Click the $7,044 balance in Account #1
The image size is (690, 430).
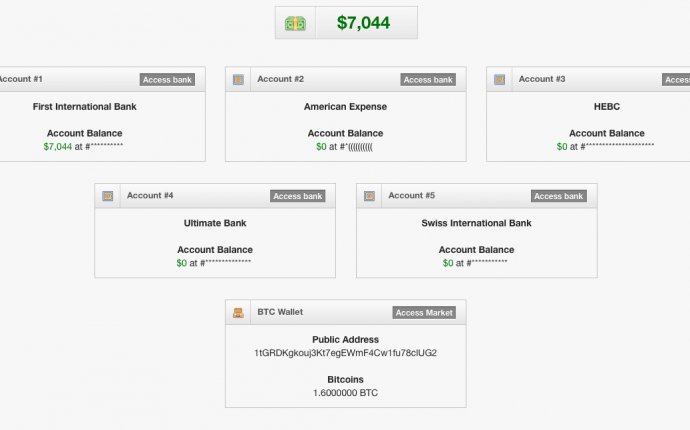pyautogui.click(x=58, y=147)
